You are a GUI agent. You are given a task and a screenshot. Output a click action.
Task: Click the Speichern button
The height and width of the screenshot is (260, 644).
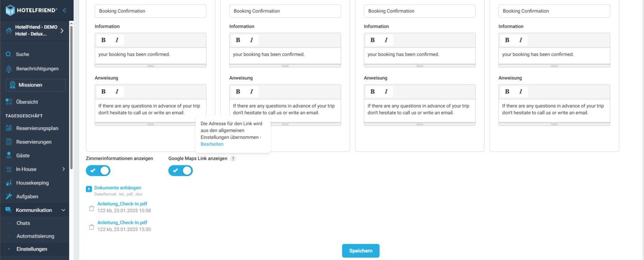pos(361,251)
